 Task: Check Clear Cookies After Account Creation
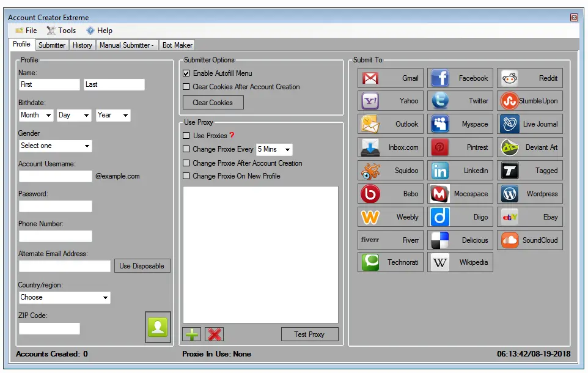[x=186, y=87]
